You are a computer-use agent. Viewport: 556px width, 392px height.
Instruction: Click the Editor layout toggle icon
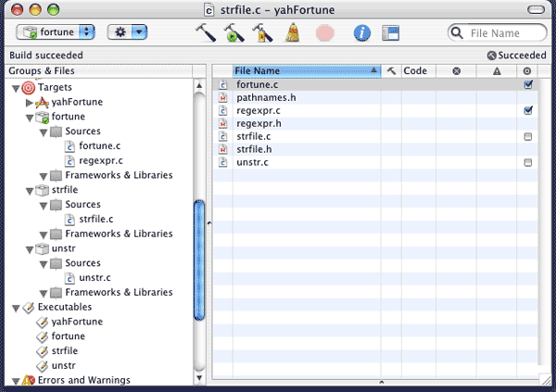(390, 32)
